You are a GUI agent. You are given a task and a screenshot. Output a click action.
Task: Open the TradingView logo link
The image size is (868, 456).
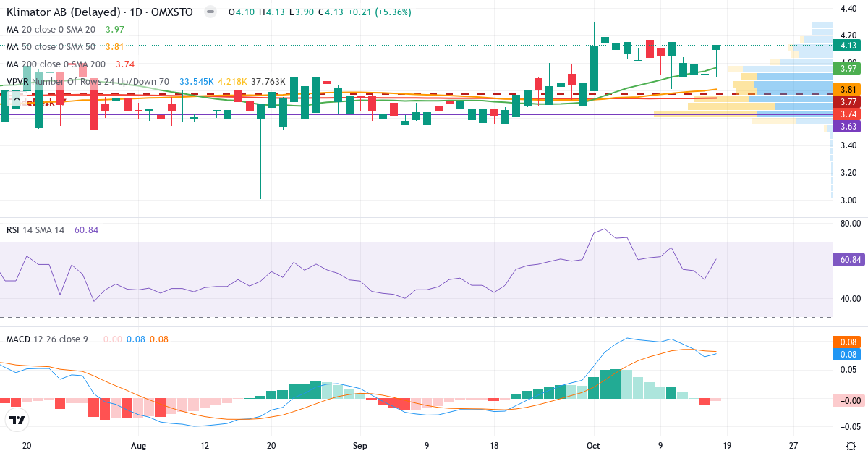pos(17,420)
